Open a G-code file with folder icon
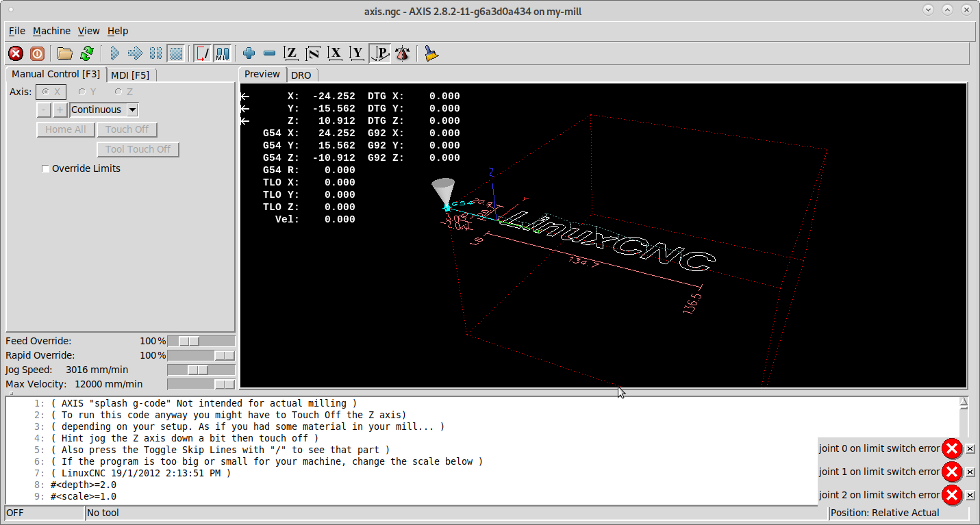 tap(65, 53)
